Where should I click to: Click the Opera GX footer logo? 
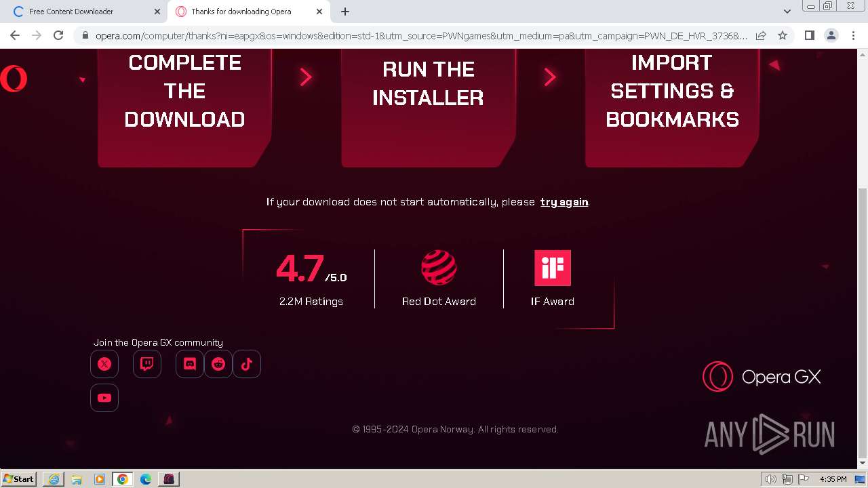click(x=762, y=377)
